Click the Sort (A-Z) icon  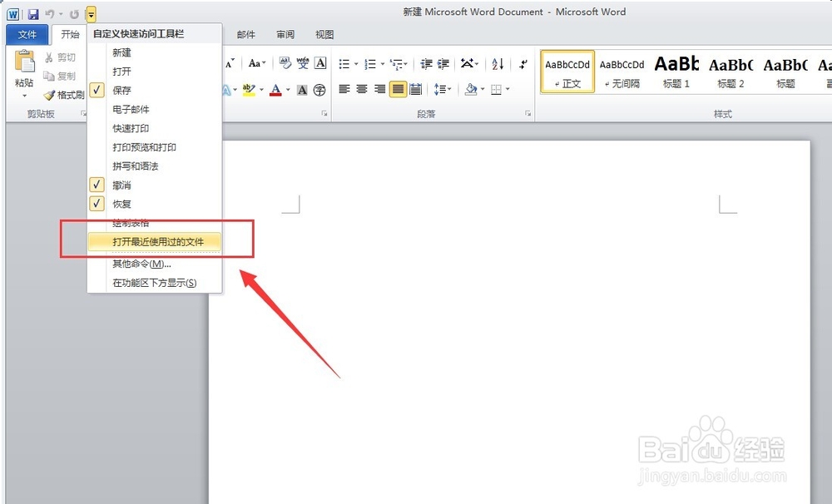tap(498, 64)
